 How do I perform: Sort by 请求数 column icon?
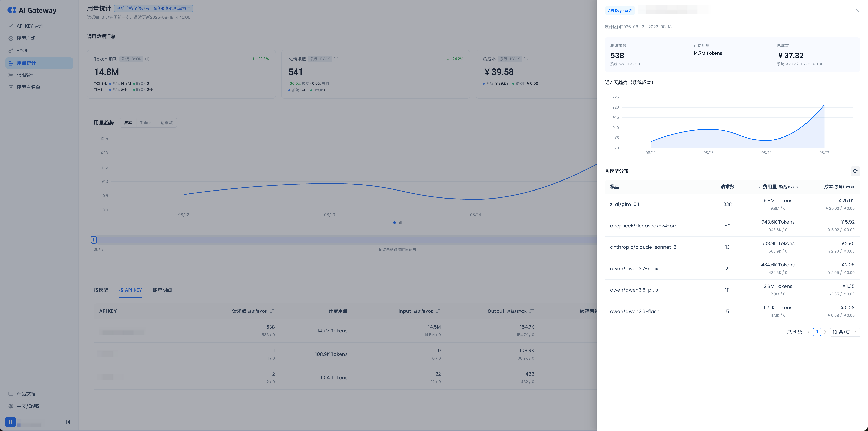272,311
